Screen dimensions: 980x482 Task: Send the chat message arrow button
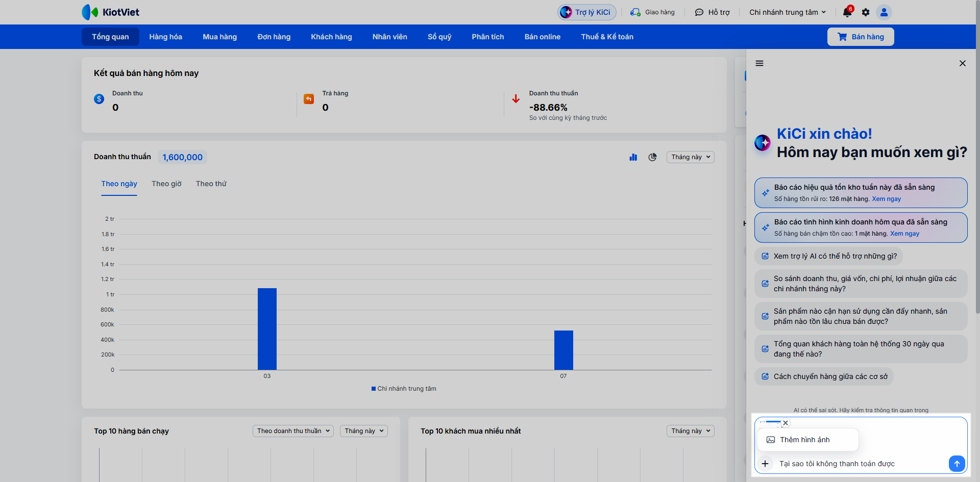[957, 463]
